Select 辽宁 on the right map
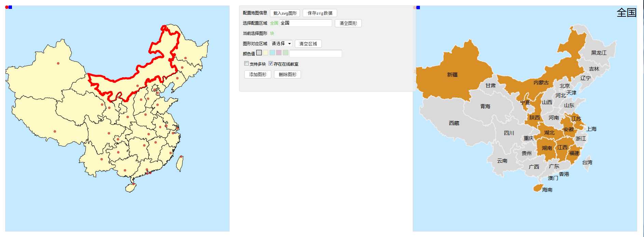The width and height of the screenshot is (644, 237). pos(585,78)
